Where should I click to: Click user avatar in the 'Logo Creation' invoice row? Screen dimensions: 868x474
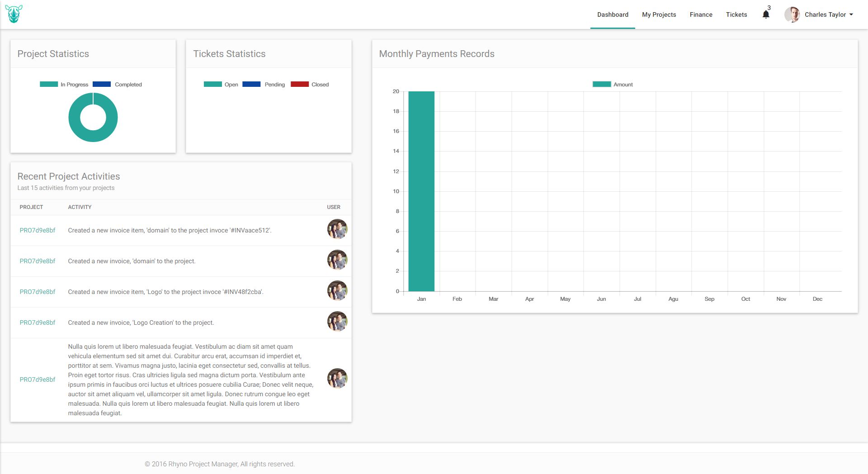click(x=337, y=322)
